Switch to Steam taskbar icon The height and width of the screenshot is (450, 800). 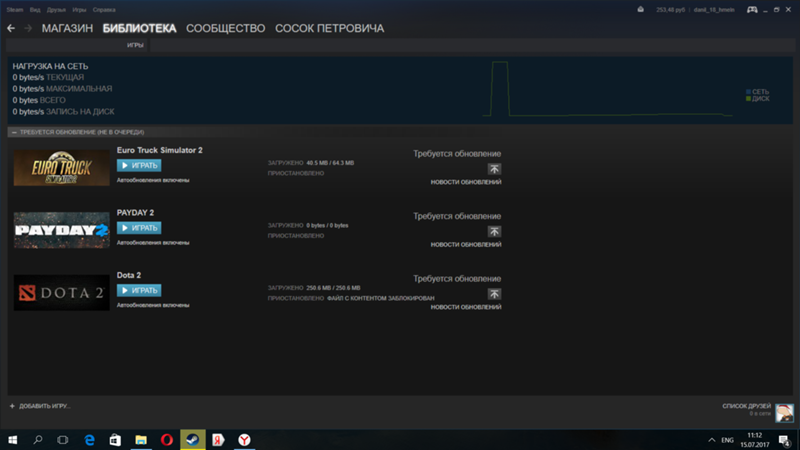tap(193, 440)
